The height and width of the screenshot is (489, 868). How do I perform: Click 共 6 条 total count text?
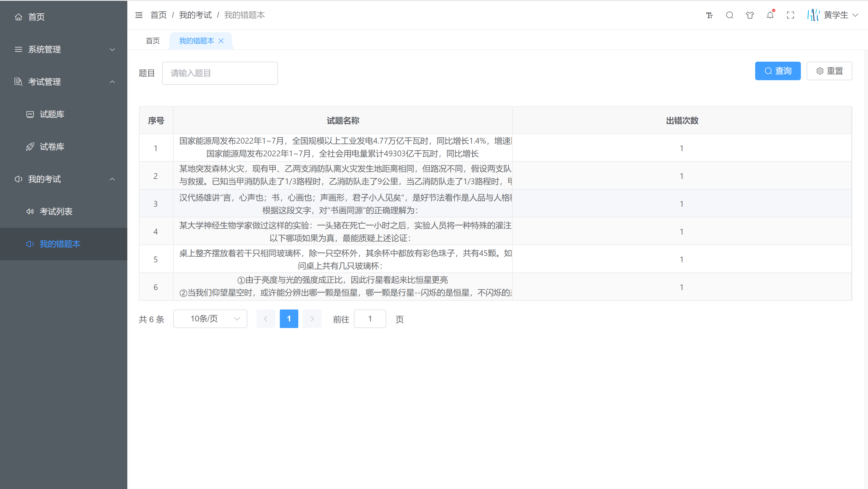pyautogui.click(x=151, y=319)
